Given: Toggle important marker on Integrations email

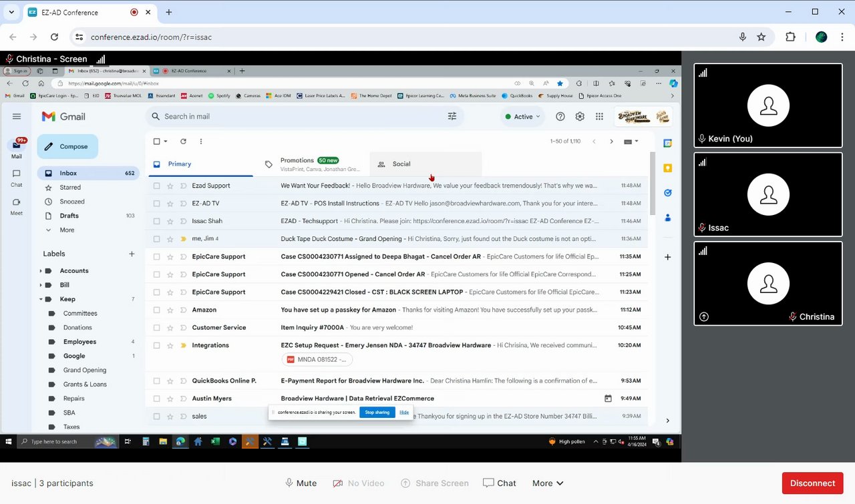Looking at the screenshot, I should point(184,346).
